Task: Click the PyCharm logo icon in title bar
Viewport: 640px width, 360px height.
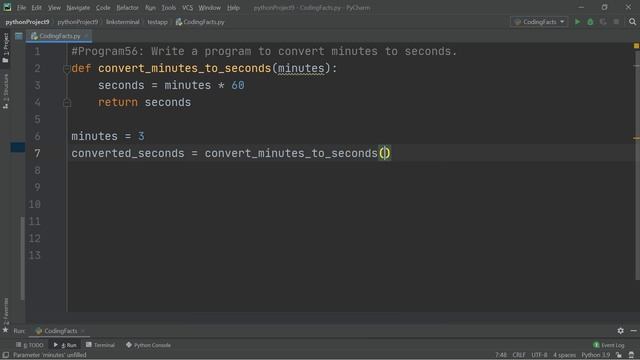Action: pos(7,7)
